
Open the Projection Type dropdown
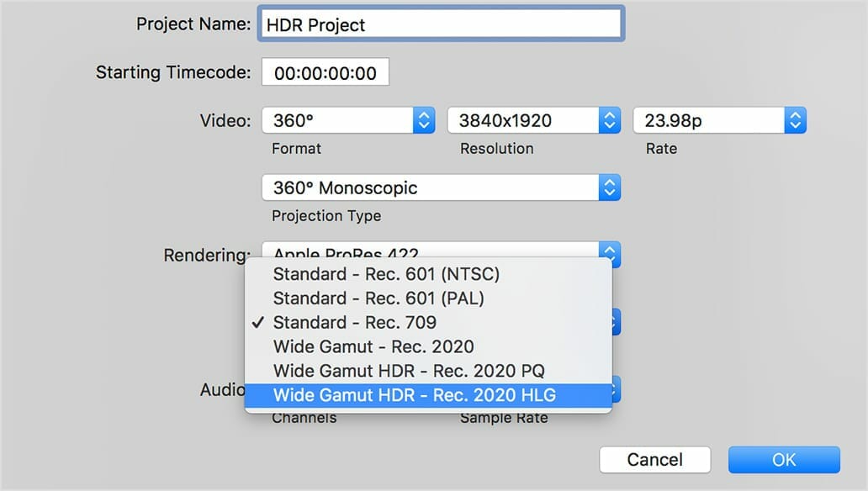click(x=442, y=187)
